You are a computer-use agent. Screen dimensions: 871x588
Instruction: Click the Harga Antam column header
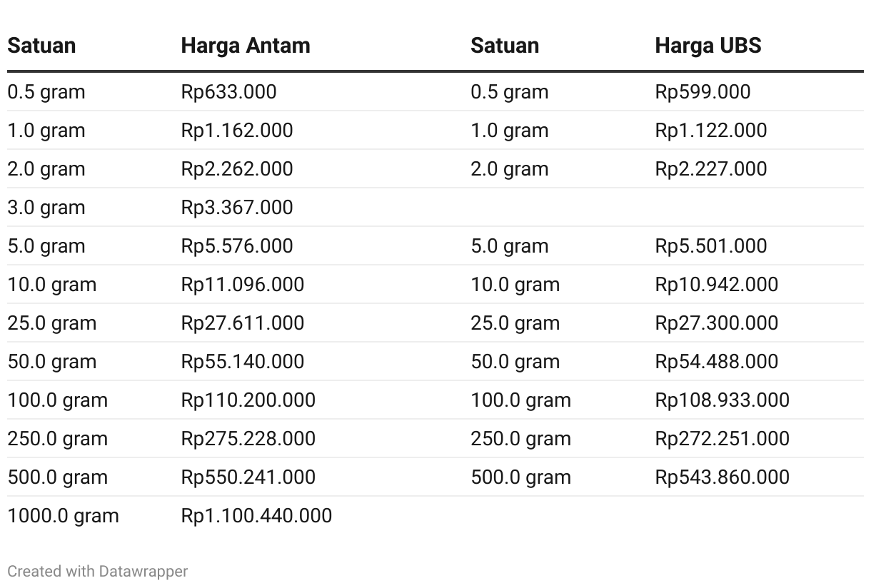point(246,46)
